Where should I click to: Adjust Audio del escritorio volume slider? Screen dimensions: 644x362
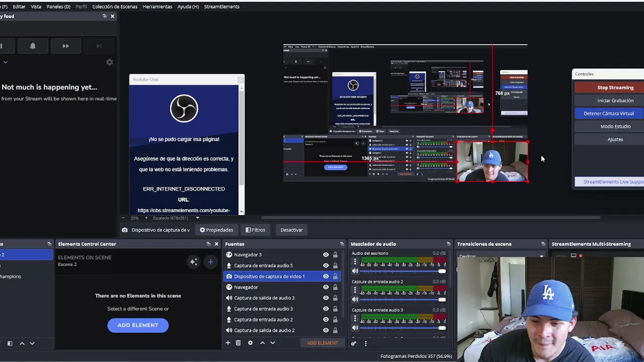(x=403, y=271)
